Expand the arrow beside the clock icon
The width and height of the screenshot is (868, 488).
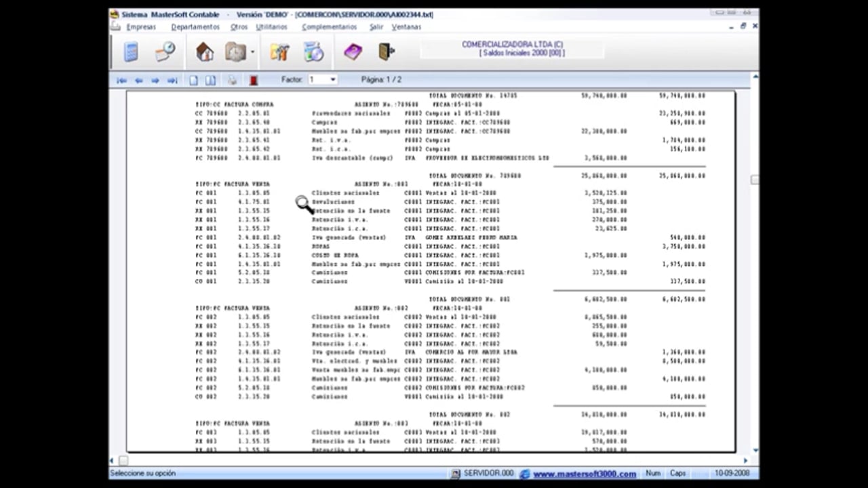coord(252,52)
